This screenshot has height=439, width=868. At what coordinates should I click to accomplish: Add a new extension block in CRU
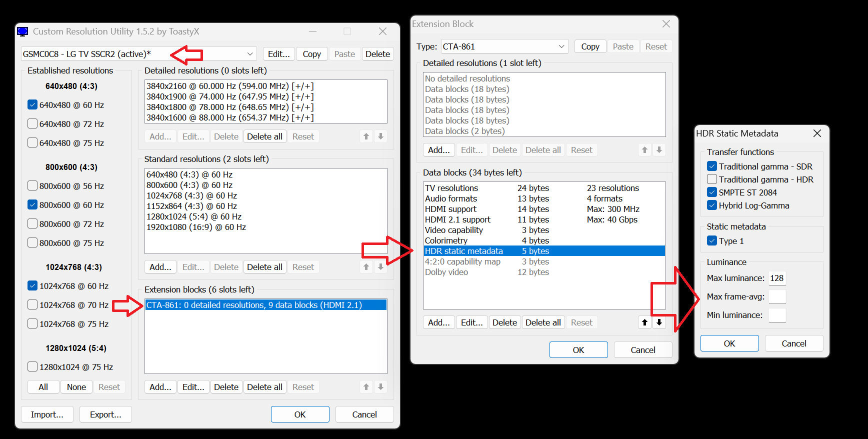pyautogui.click(x=160, y=387)
